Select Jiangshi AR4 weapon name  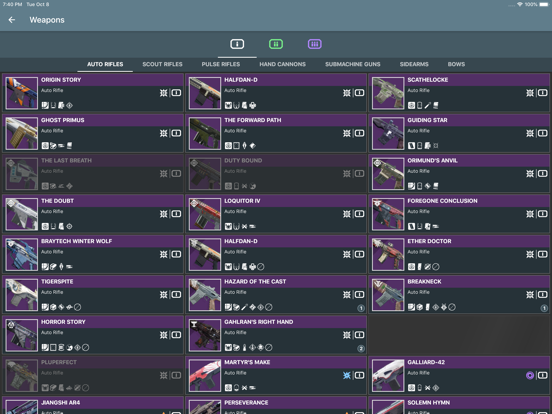61,402
